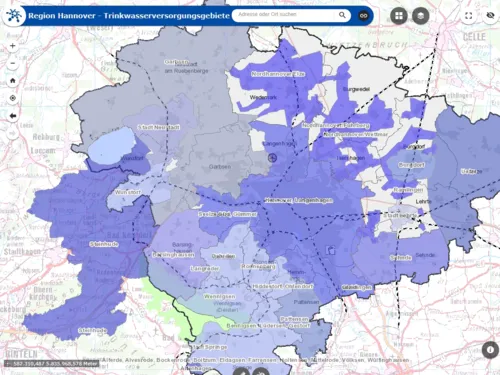Zoom in with the plus button
The width and height of the screenshot is (500, 375).
13,46
